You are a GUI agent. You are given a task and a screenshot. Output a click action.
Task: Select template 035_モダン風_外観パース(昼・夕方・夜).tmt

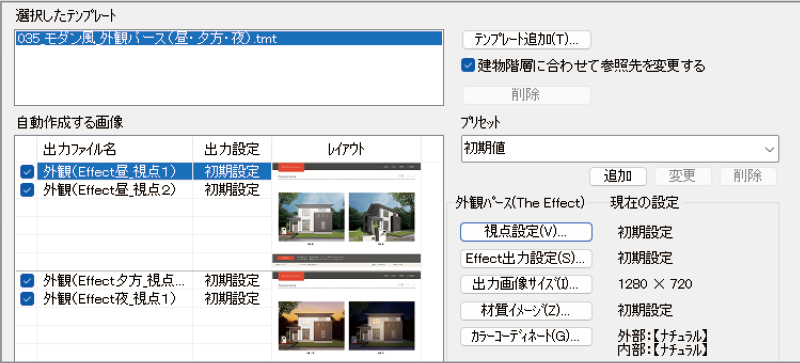pyautogui.click(x=229, y=38)
